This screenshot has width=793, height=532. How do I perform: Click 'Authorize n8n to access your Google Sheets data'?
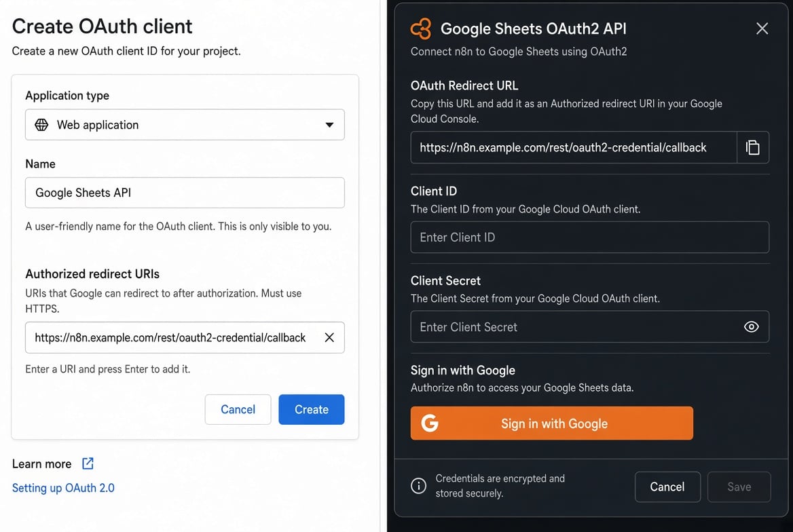pos(522,388)
